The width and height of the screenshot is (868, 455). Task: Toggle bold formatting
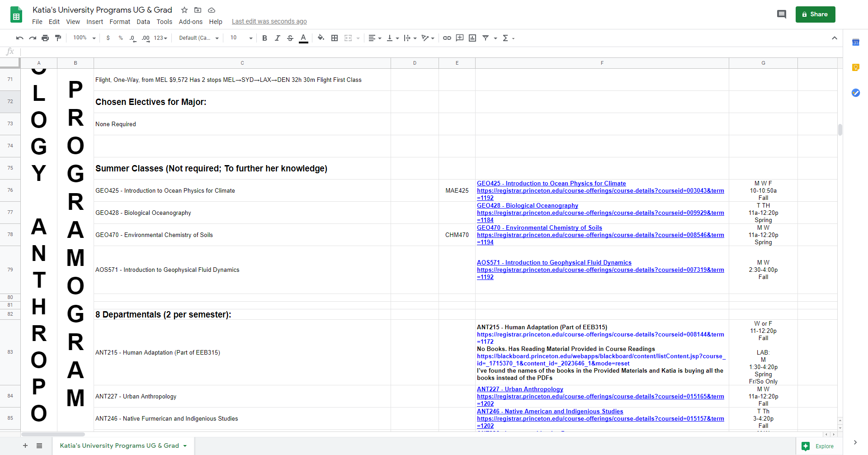[264, 38]
